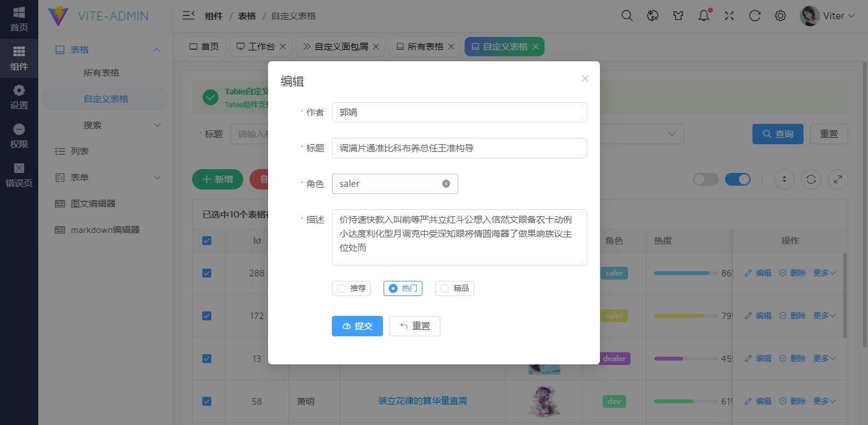Reload the page using the refresh icon
The image size is (868, 425).
pyautogui.click(x=754, y=15)
